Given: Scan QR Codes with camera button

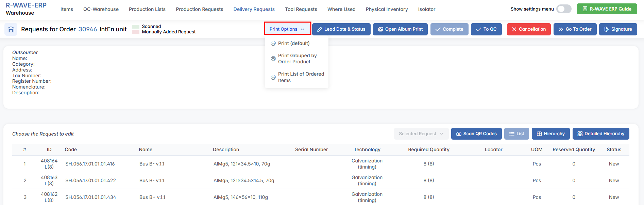Looking at the screenshot, I should coord(476,134).
